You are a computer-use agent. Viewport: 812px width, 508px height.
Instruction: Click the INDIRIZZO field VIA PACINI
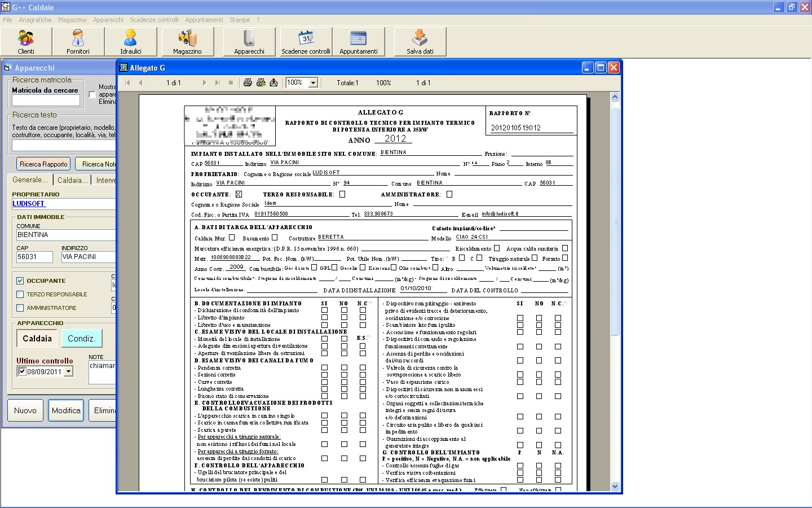pyautogui.click(x=89, y=257)
